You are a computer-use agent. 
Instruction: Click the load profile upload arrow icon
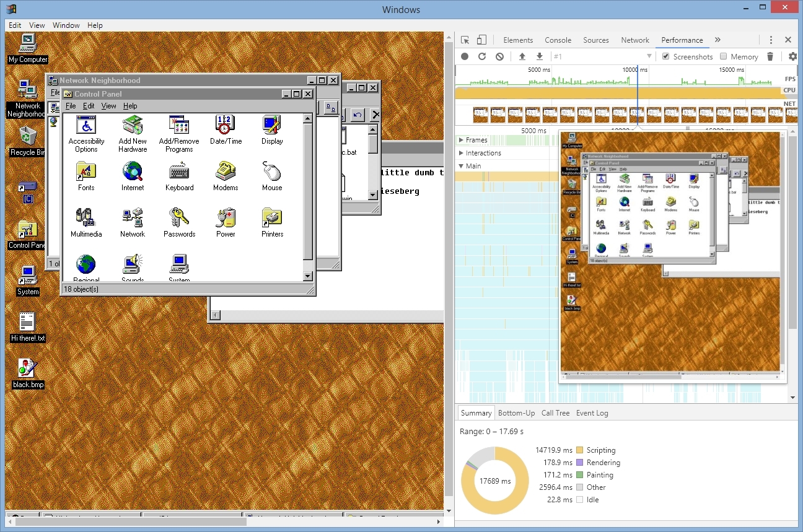coord(522,56)
